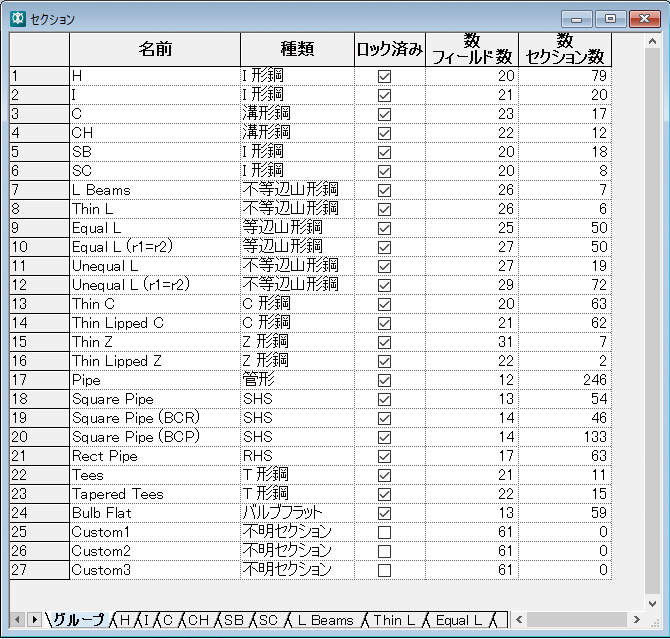The width and height of the screenshot is (670, 639).
Task: Toggle the locked checkbox for CH row
Action: [384, 133]
